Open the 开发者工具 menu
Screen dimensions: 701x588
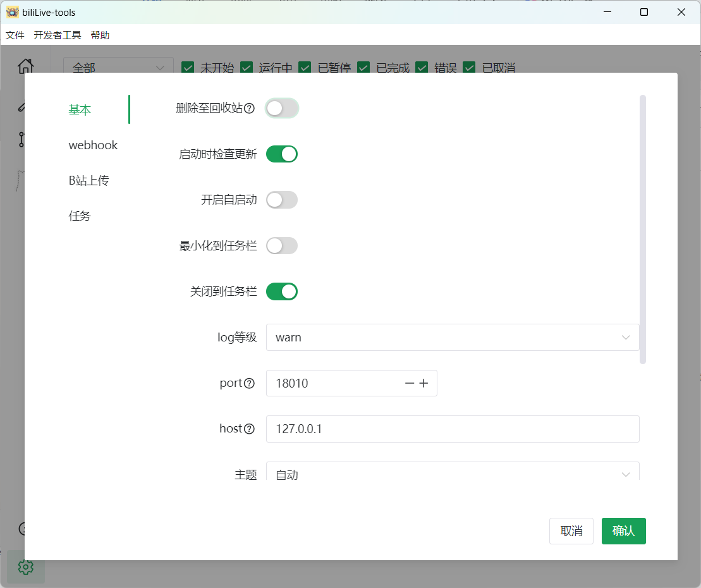click(x=58, y=35)
